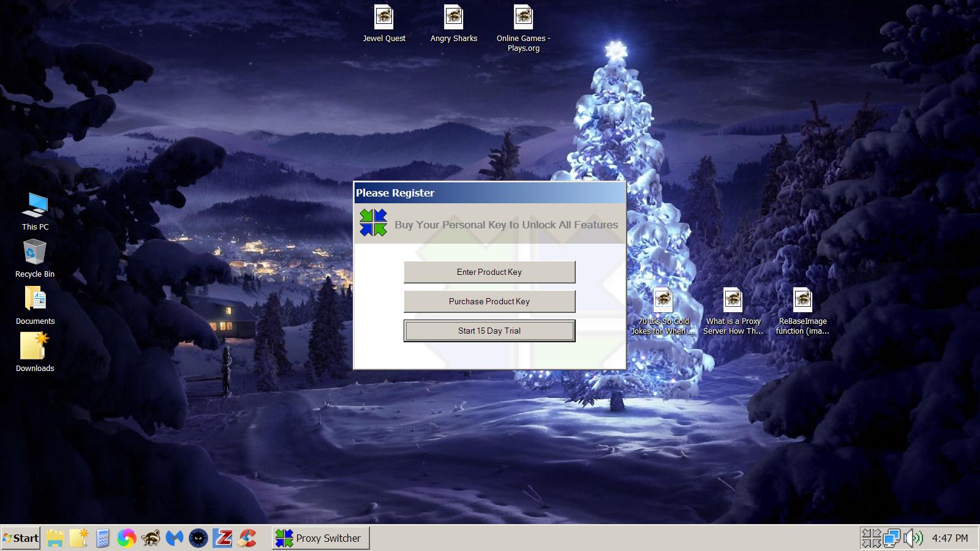Open the starred folder taskbar shortcut

79,538
